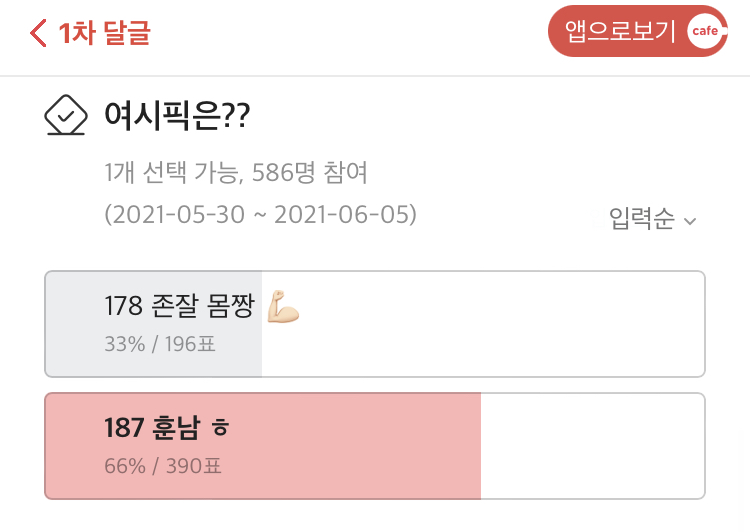Go back via the 1차 달글 title

pyautogui.click(x=105, y=33)
